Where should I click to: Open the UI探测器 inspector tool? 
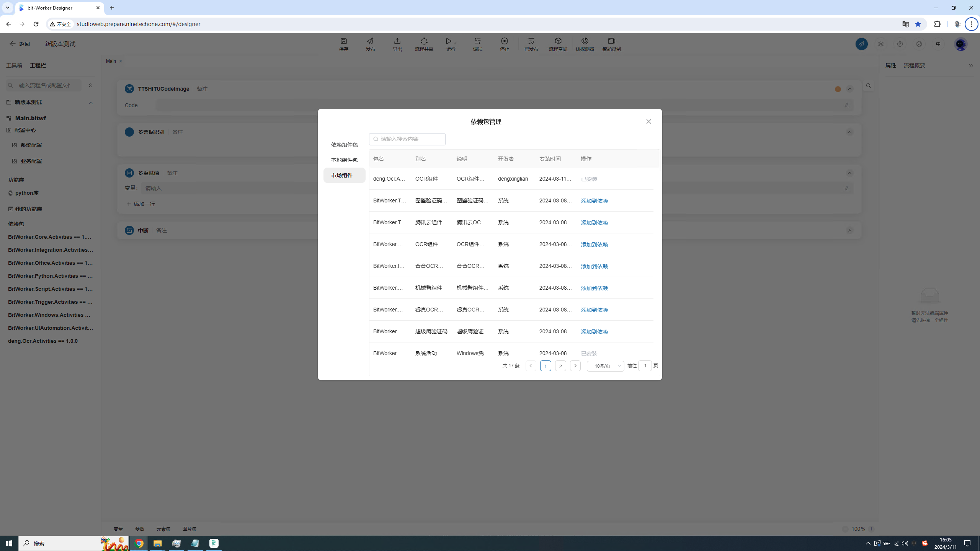tap(585, 44)
